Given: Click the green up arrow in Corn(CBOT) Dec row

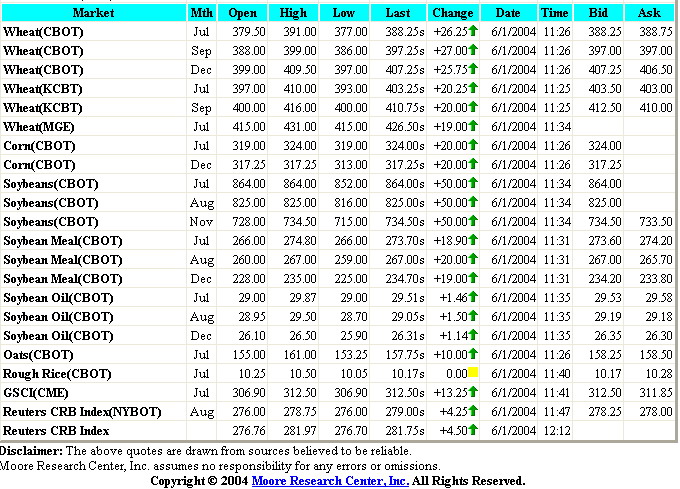Looking at the screenshot, I should point(473,163).
